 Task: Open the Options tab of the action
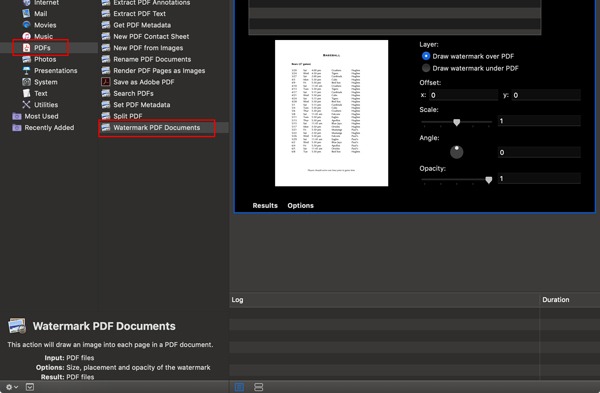(300, 205)
